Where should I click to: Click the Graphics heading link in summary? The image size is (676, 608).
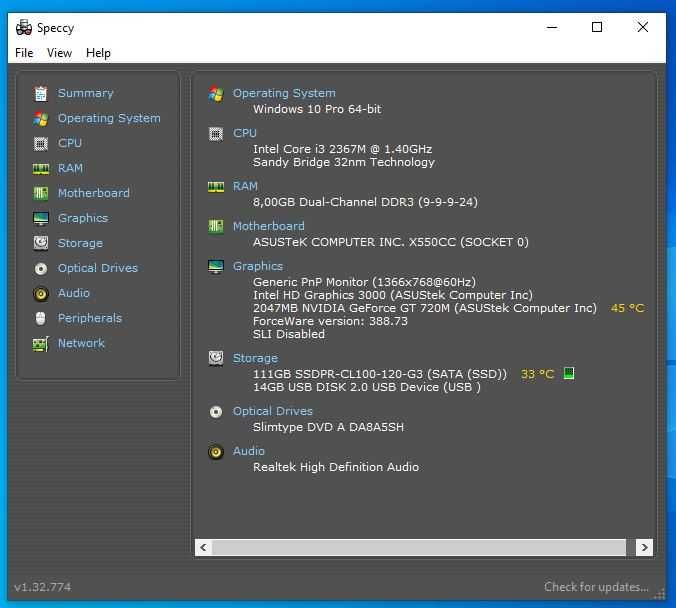[x=258, y=266]
